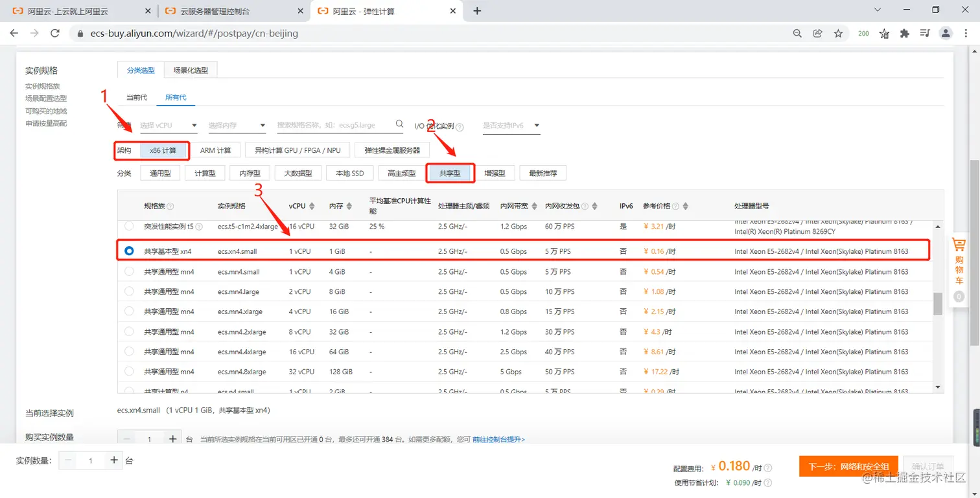The image size is (980, 498).
Task: Decrease instance count in the bottom bar
Action: click(x=68, y=460)
